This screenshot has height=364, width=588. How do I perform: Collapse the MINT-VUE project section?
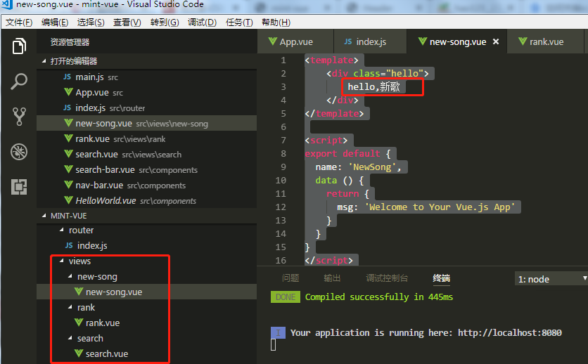tap(44, 216)
